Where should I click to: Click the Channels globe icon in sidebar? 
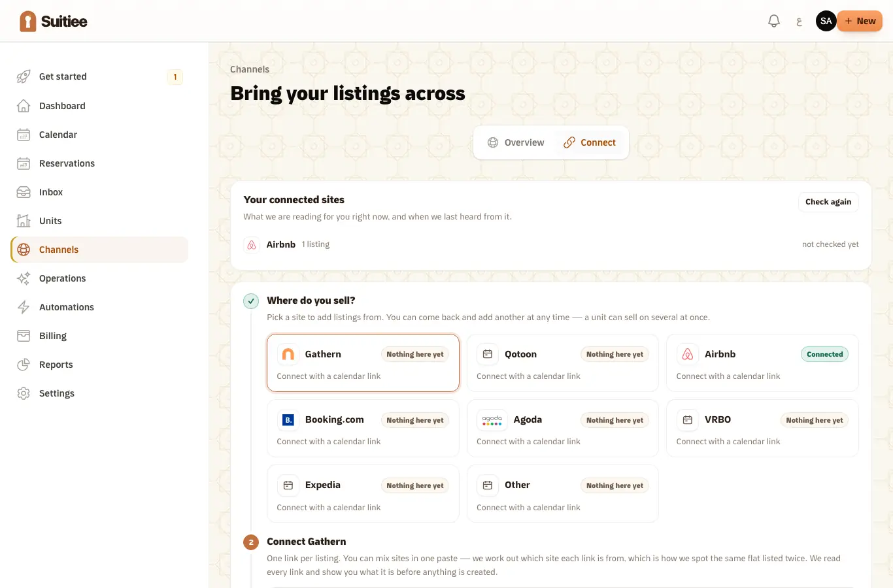click(x=24, y=250)
